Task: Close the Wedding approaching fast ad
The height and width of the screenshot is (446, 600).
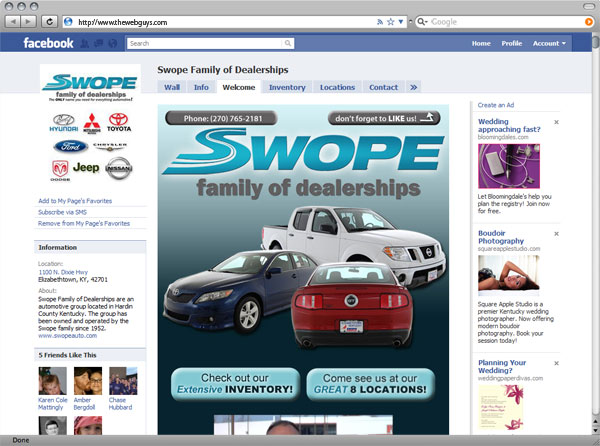Action: (x=556, y=122)
